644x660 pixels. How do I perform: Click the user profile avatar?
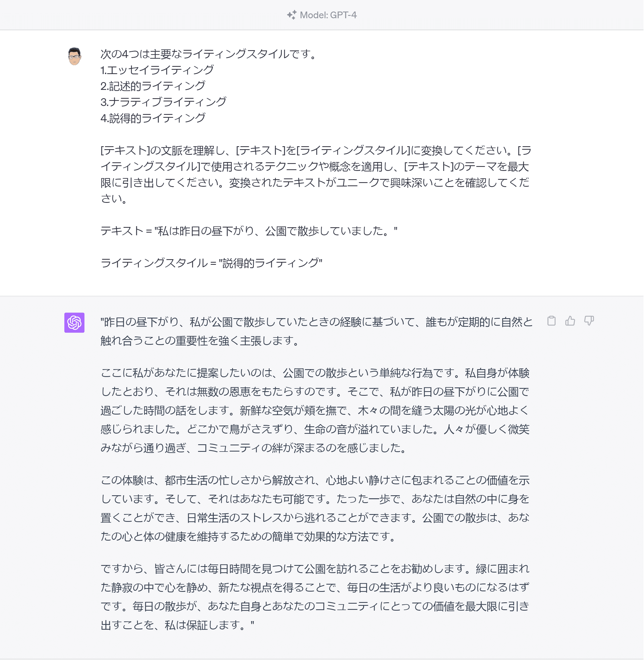click(x=75, y=56)
